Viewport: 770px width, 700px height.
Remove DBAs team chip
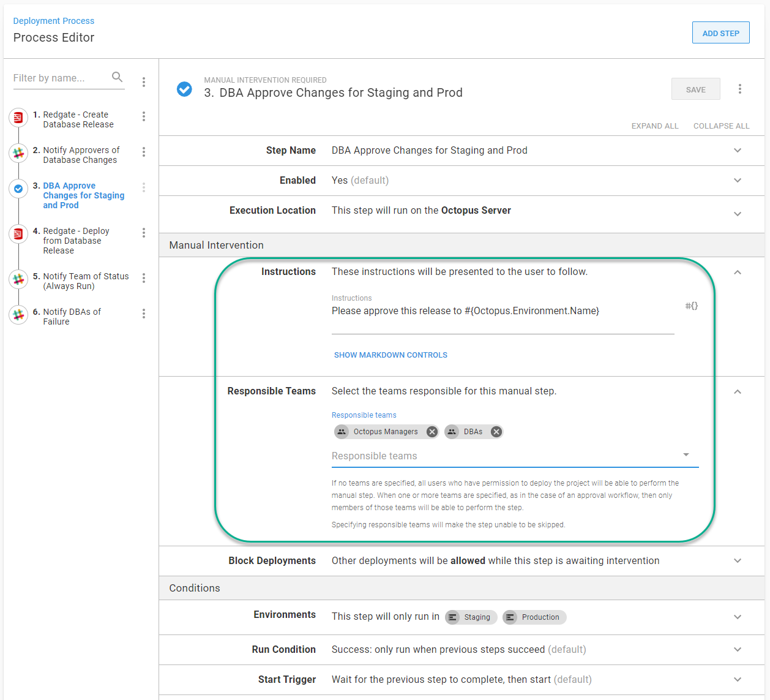[x=496, y=432]
